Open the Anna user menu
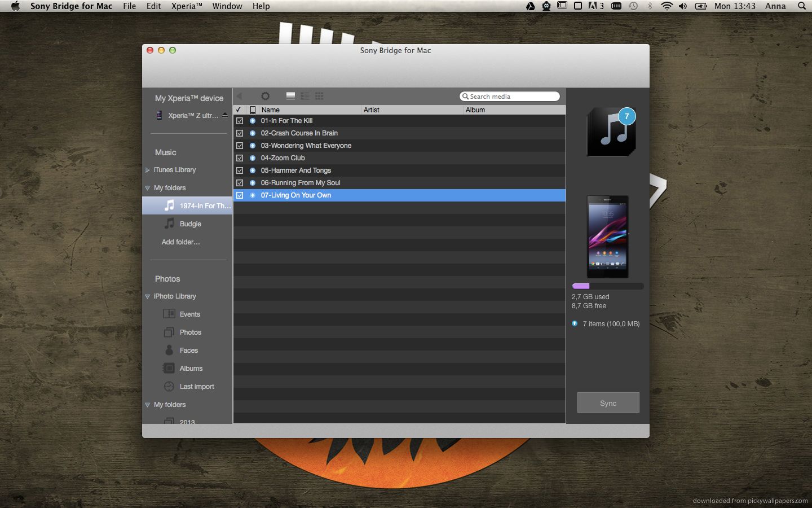The image size is (812, 508). (775, 6)
